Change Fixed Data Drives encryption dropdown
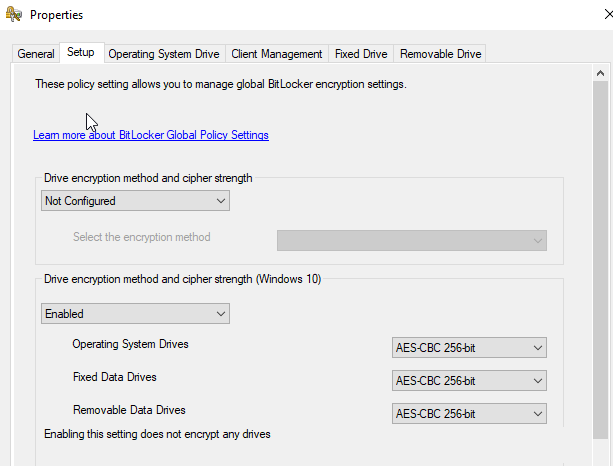The height and width of the screenshot is (466, 613). coord(469,380)
